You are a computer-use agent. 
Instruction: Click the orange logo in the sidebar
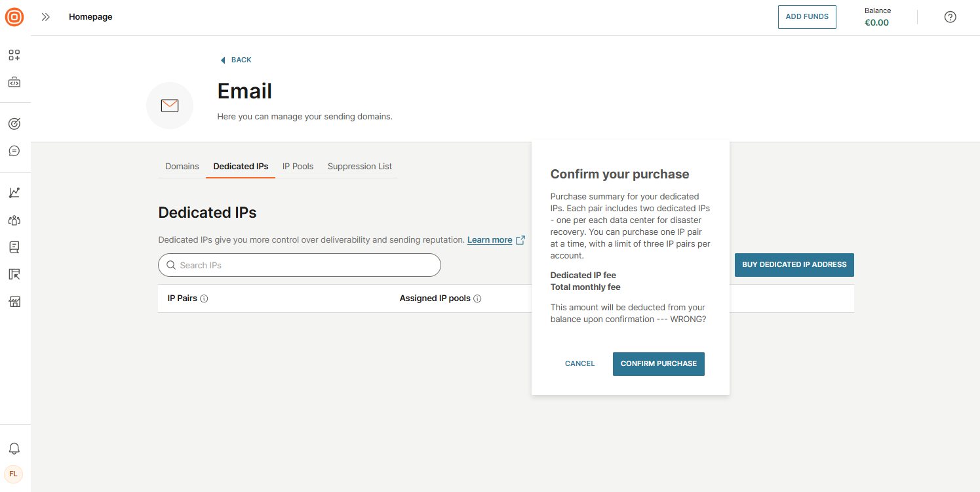click(14, 17)
